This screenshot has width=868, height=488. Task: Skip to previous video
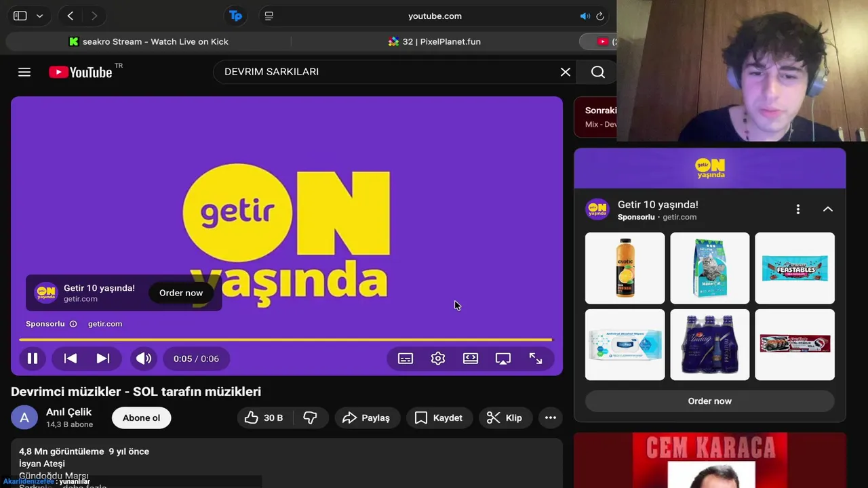pos(71,359)
